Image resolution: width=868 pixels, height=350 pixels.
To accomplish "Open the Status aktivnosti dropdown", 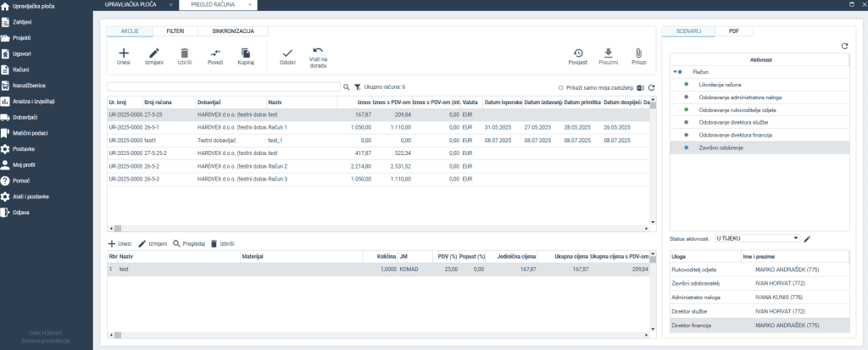I will coord(757,239).
